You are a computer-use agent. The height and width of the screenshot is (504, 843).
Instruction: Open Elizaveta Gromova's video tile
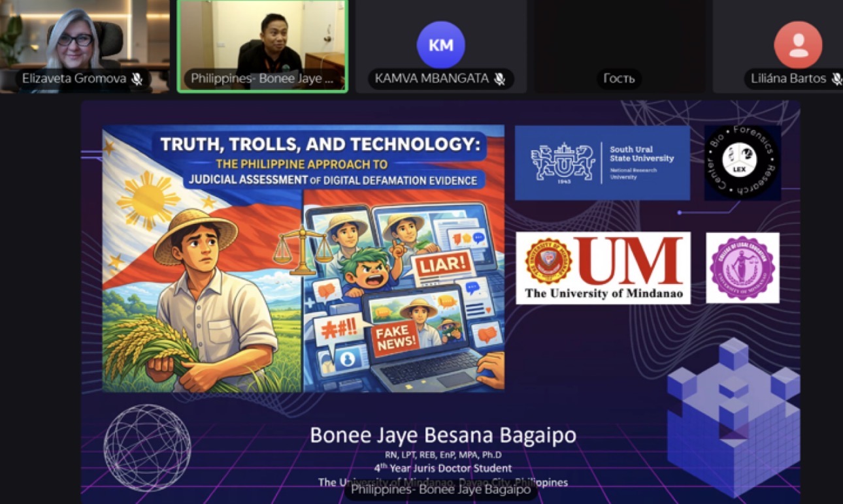point(85,46)
